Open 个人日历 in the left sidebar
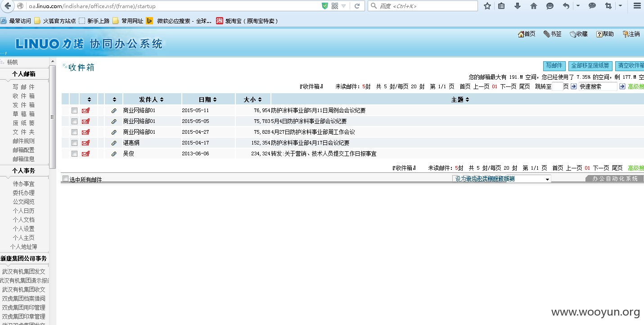644x325 pixels. (x=23, y=211)
